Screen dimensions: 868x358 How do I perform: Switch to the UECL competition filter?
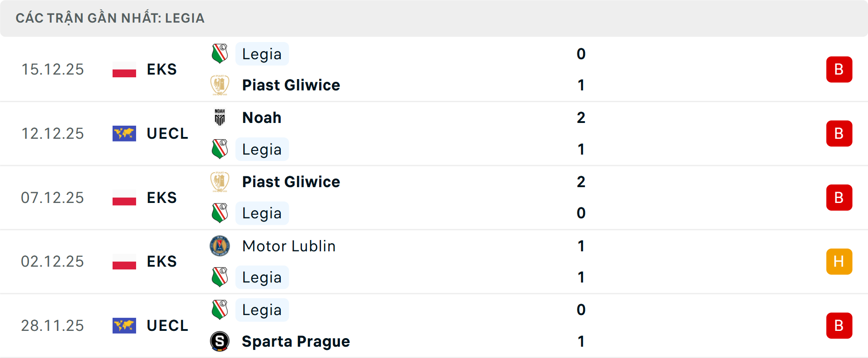pos(167,133)
